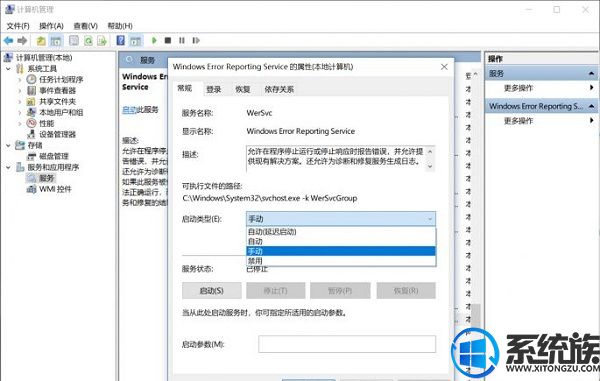Click the 停止(T) button

[276, 291]
